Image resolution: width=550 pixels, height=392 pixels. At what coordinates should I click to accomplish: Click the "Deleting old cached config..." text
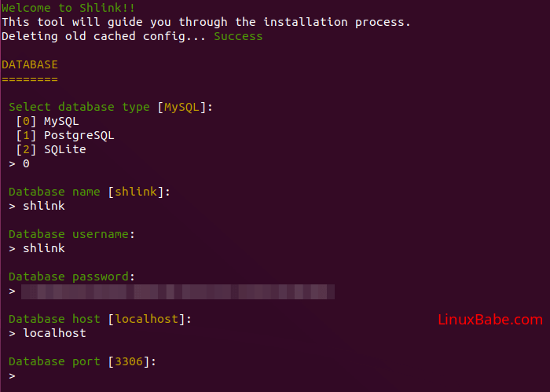point(104,36)
